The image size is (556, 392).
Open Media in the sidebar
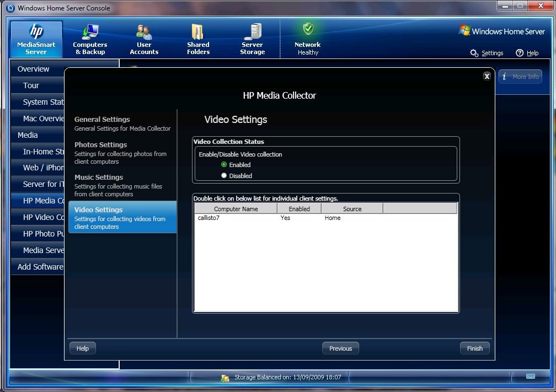click(38, 135)
